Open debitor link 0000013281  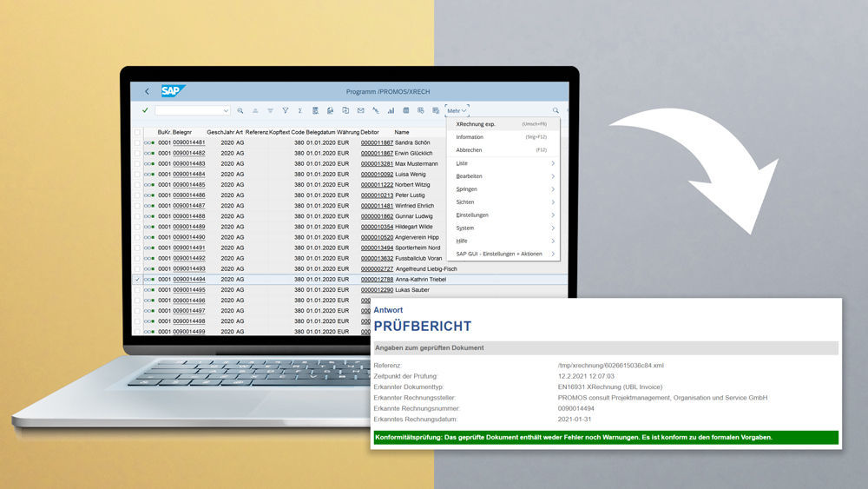(x=377, y=163)
